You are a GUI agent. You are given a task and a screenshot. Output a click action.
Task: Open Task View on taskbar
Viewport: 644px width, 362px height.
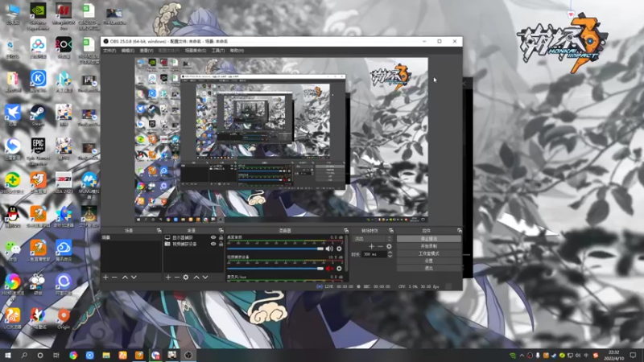click(x=56, y=355)
